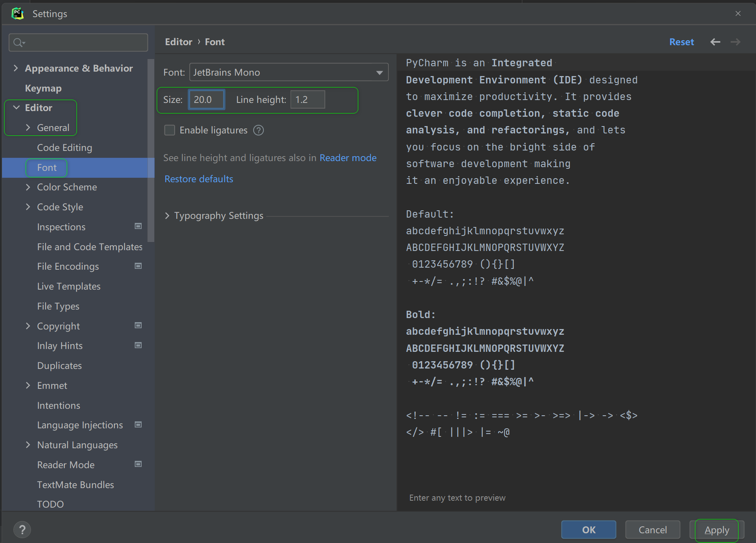756x543 pixels.
Task: Click the search magnifier icon in settings search
Action: click(19, 42)
